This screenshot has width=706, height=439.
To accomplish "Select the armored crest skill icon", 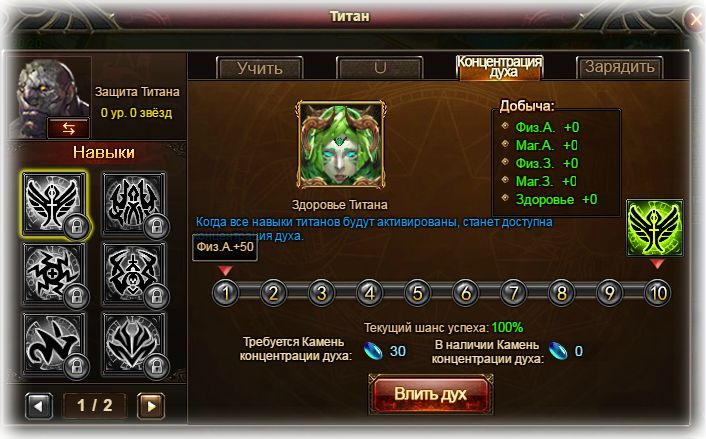I will pyautogui.click(x=133, y=344).
